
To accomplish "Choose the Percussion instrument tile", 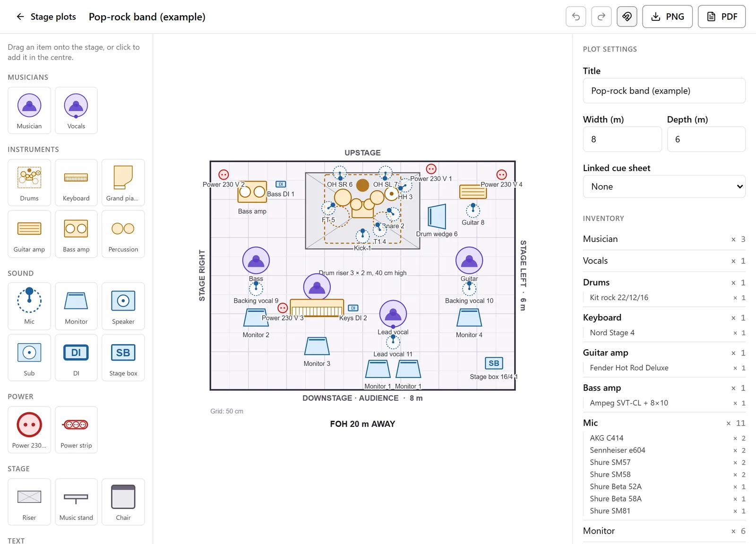I will [123, 234].
